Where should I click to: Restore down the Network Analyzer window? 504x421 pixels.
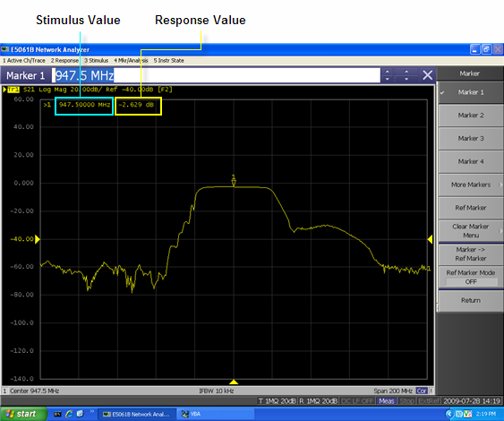point(486,49)
